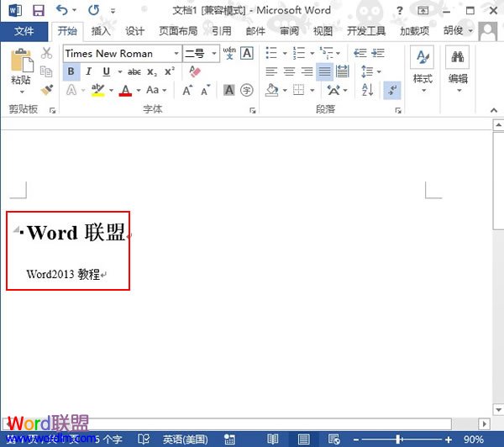The image size is (504, 447).
Task: Open the 编辑 Editing dropdown
Action: [x=458, y=69]
